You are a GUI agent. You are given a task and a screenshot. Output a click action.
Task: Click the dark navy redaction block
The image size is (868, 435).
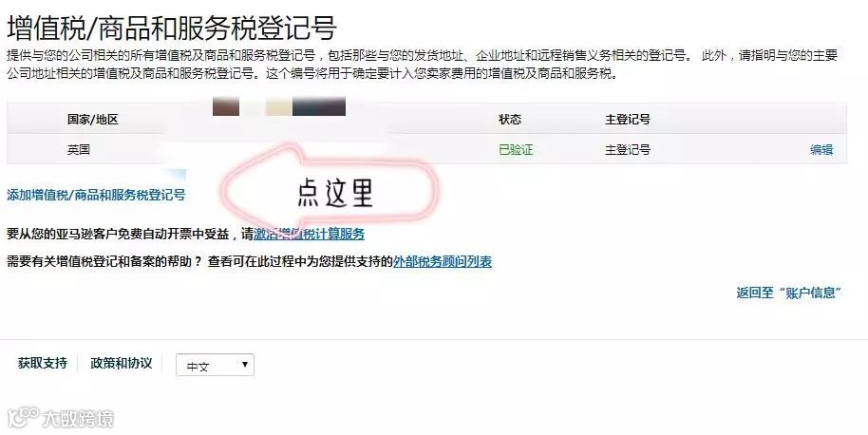[319, 105]
